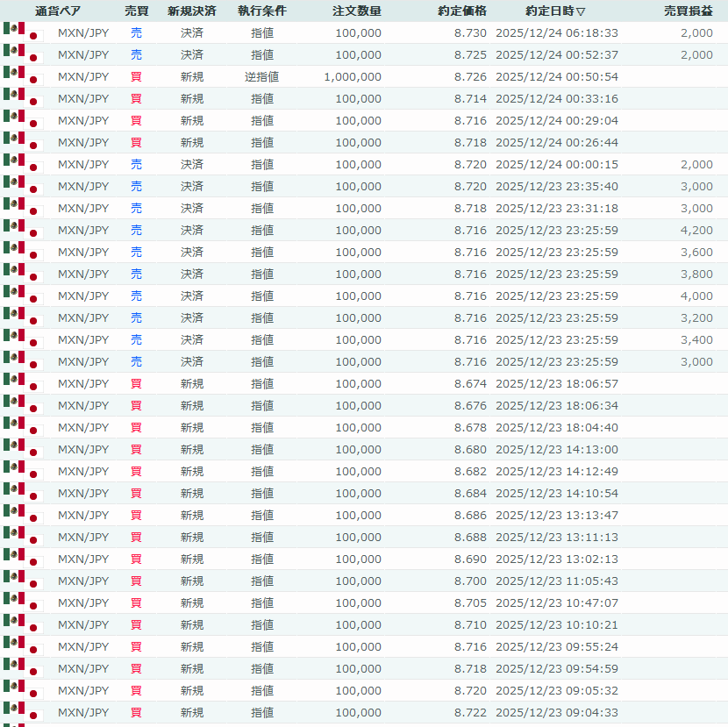
Task: Click the 逆指値 execution condition cell
Action: pyautogui.click(x=261, y=77)
